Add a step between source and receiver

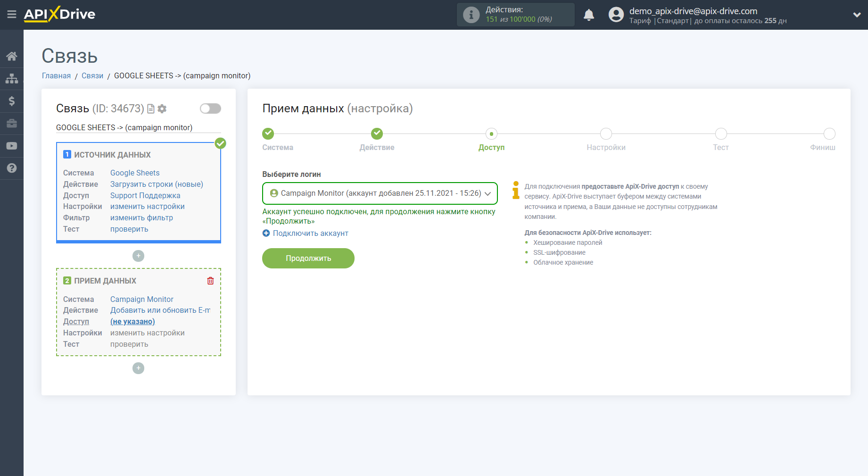pyautogui.click(x=138, y=256)
